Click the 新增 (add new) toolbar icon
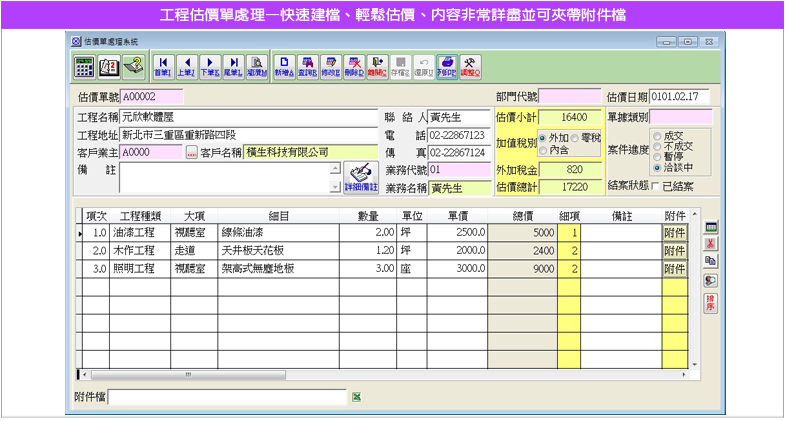This screenshot has height=421, width=786. pos(285,67)
